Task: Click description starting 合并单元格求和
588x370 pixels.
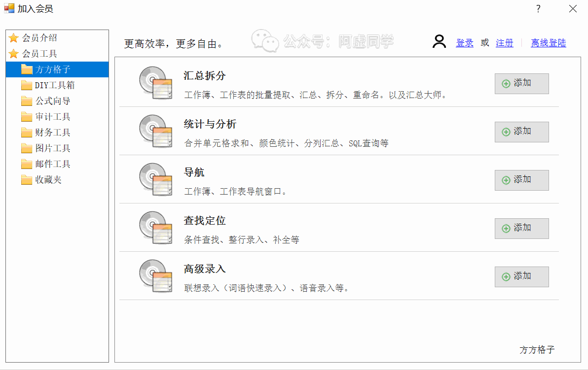Action: click(287, 143)
